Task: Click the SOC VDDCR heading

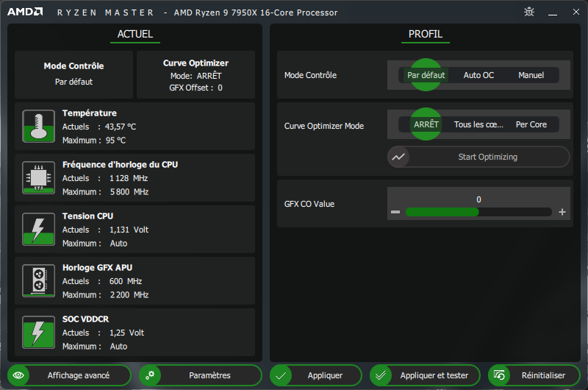Action: 85,319
